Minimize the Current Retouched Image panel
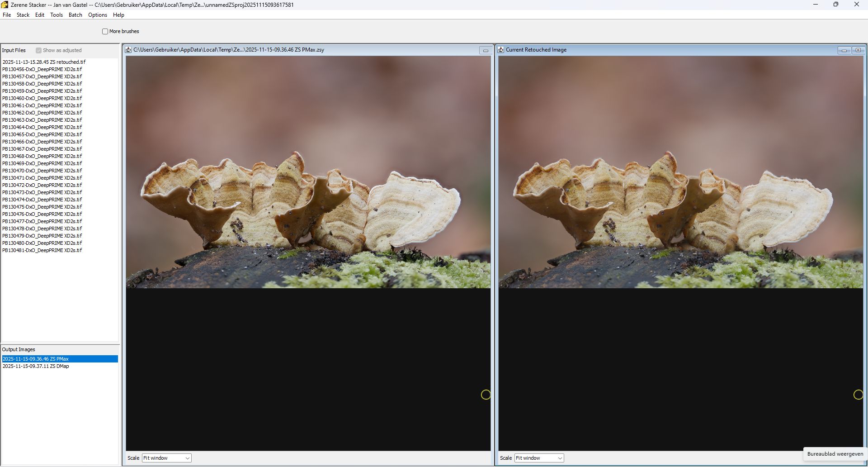 [844, 50]
